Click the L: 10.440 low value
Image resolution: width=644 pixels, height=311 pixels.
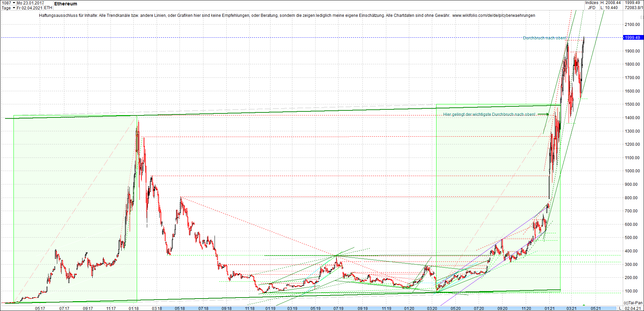tap(609, 8)
